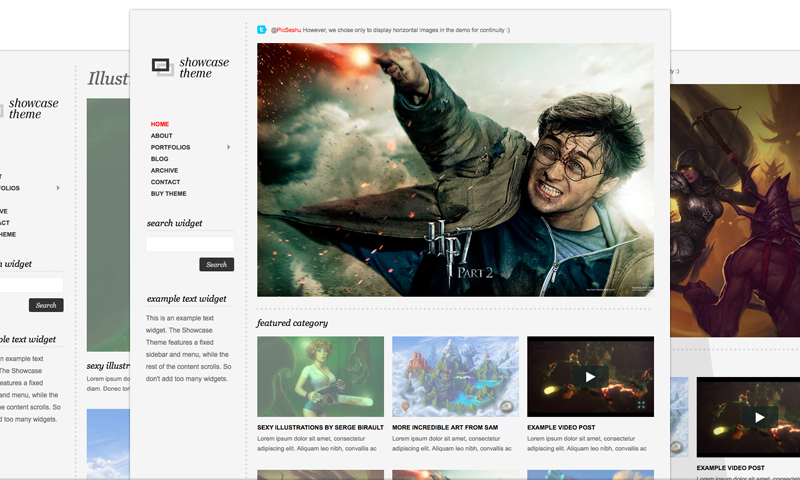Open 'Sexy Illustrations by Serge Birault' post title

point(320,427)
